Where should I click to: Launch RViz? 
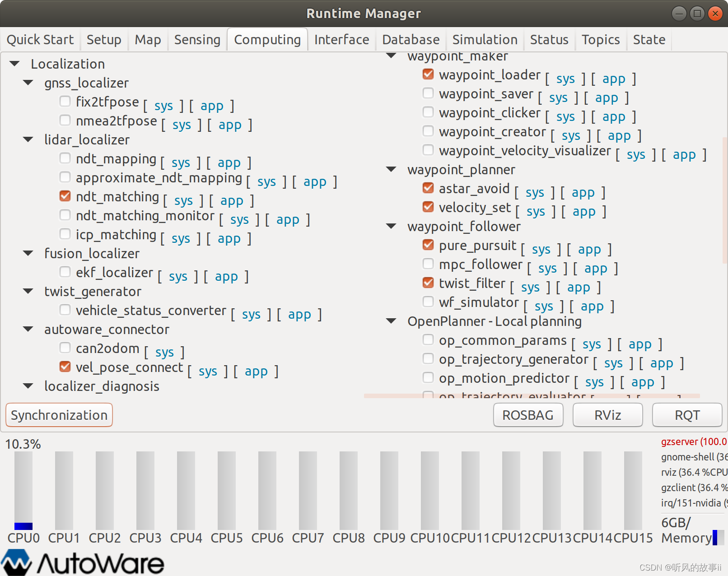click(x=607, y=414)
